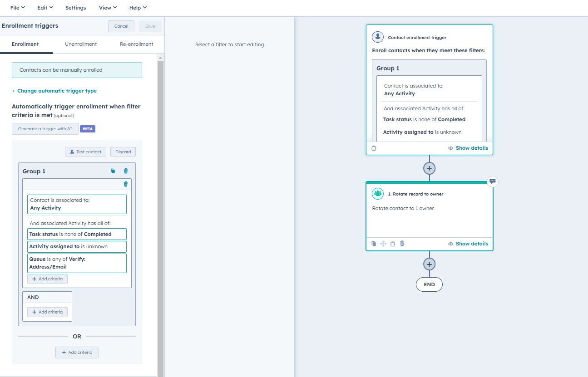Open the File menu dropdown
The width and height of the screenshot is (588, 377).
16,7
